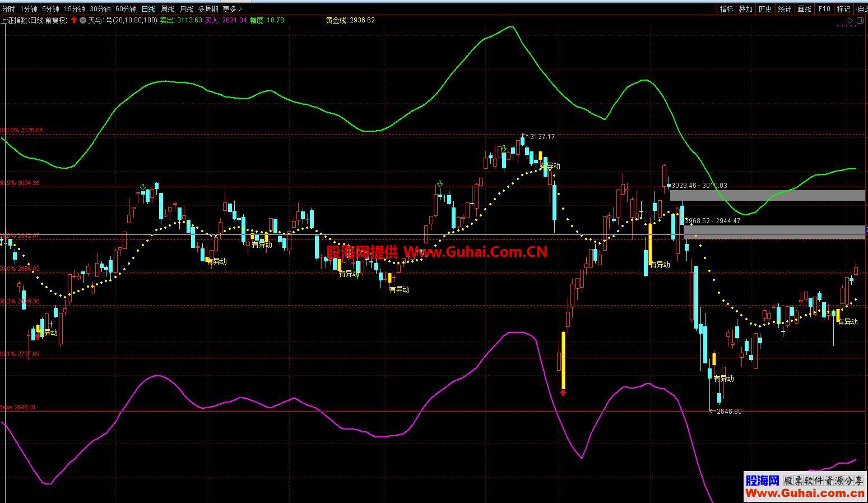
Task: Click the 天马1号(20,10,80,100) indicator name
Action: [123, 20]
